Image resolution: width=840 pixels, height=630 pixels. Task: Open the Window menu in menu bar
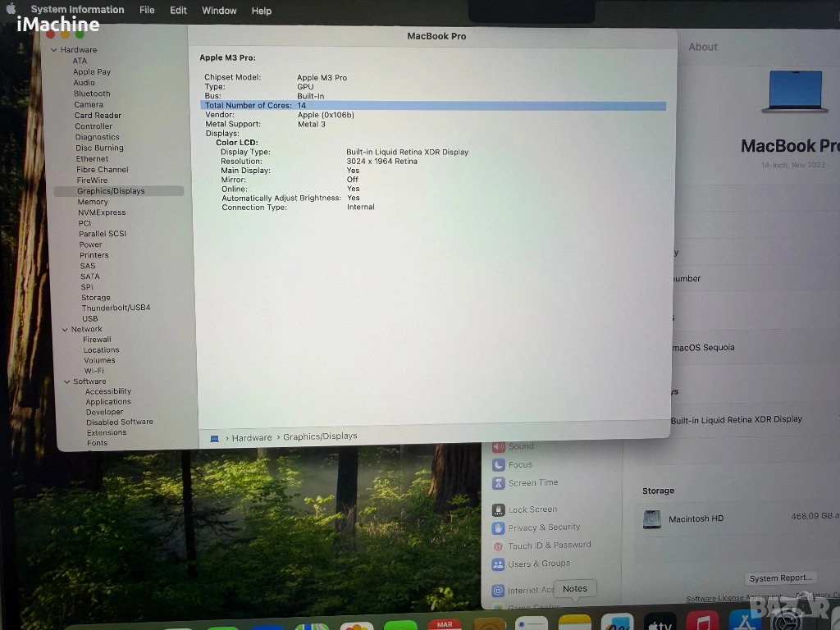[x=219, y=11]
